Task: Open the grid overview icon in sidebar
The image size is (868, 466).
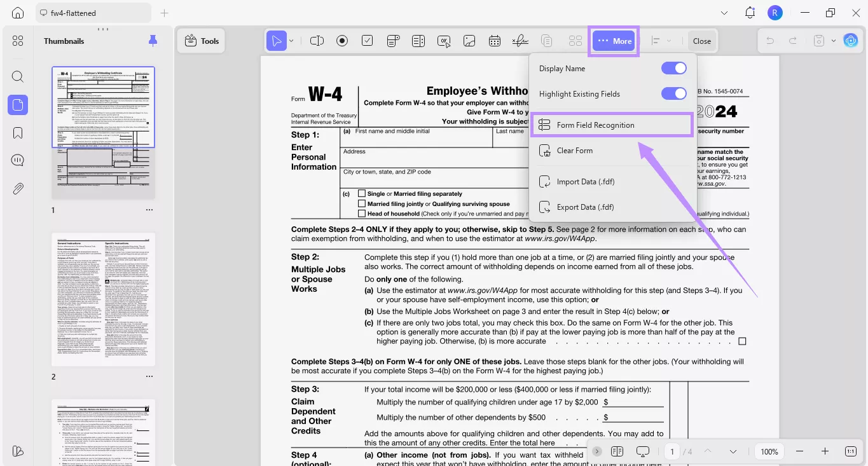Action: coord(18,41)
